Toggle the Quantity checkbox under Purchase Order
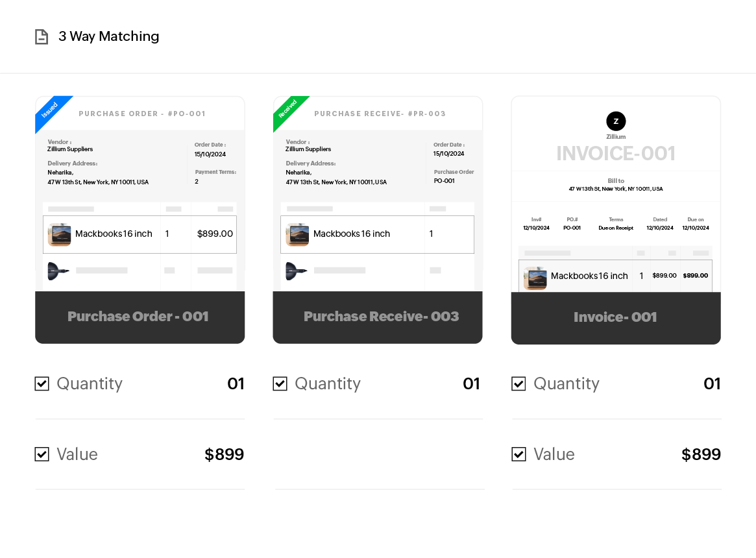This screenshot has height=558, width=756. tap(42, 383)
